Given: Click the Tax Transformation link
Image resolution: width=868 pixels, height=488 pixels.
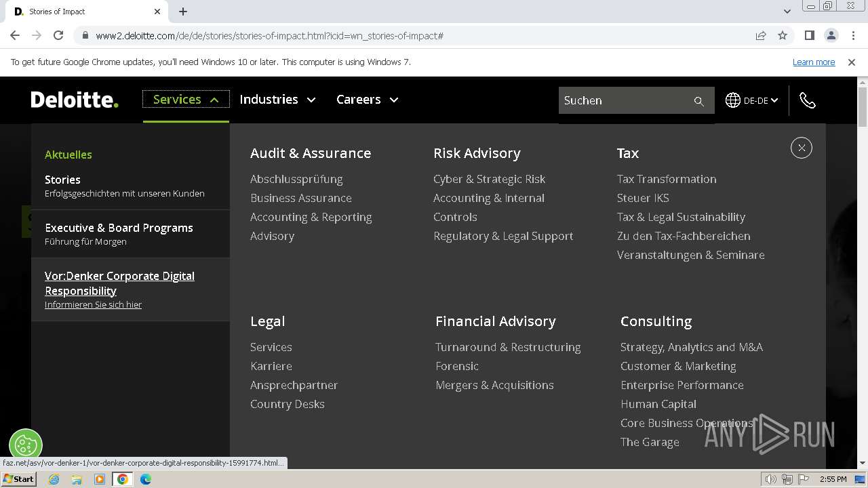Looking at the screenshot, I should point(667,179).
